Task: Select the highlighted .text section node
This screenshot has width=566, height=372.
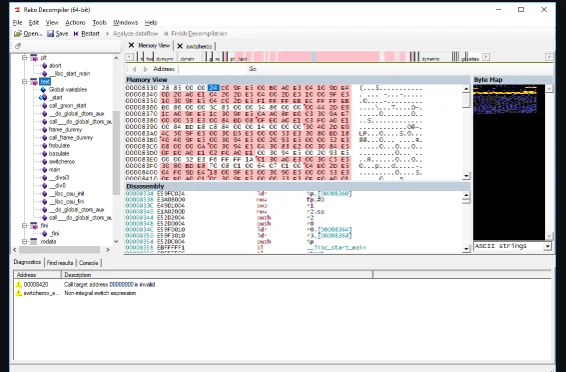Action: [45, 82]
